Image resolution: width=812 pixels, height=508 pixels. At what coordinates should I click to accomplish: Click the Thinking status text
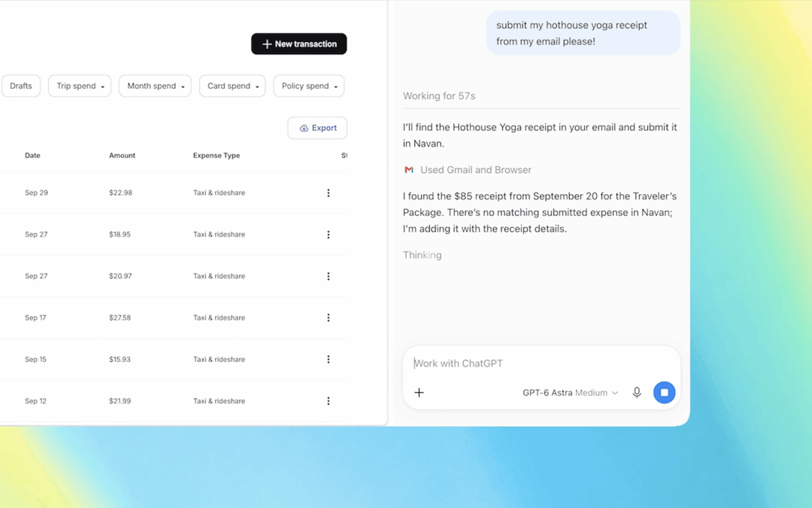point(422,255)
